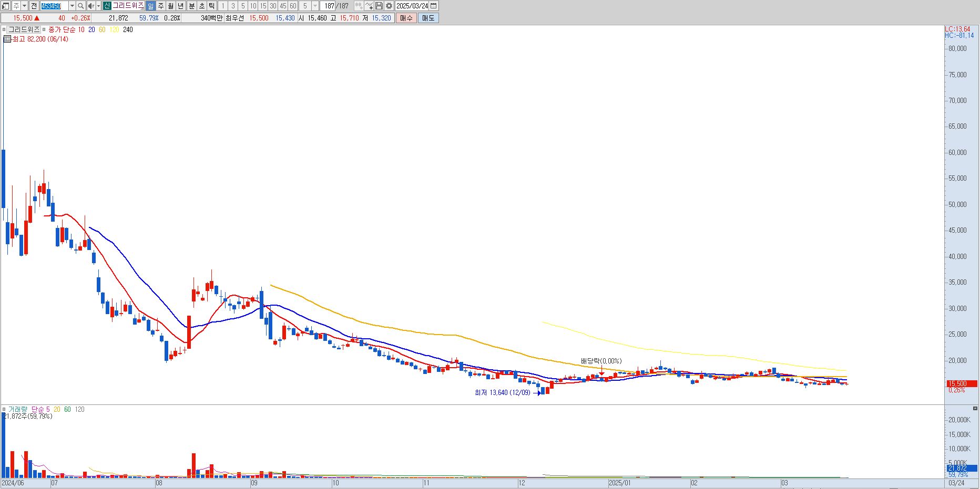Open the calendar date picker icon
This screenshot has height=489, width=980.
click(x=434, y=6)
